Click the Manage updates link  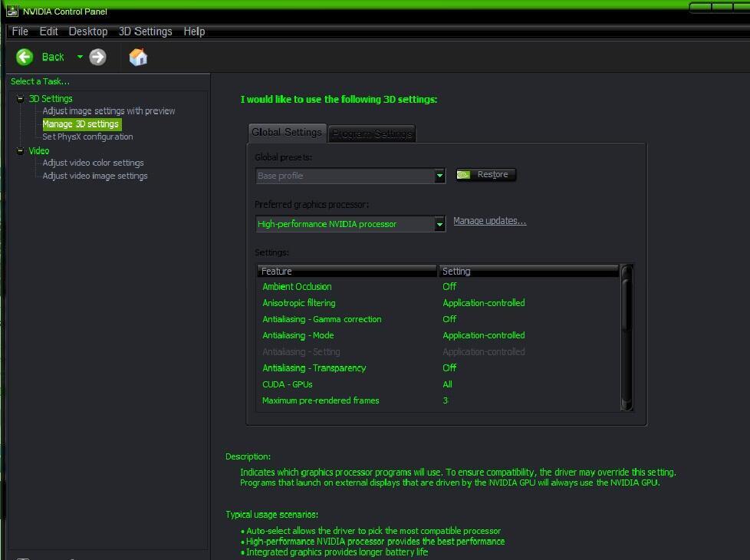[490, 221]
